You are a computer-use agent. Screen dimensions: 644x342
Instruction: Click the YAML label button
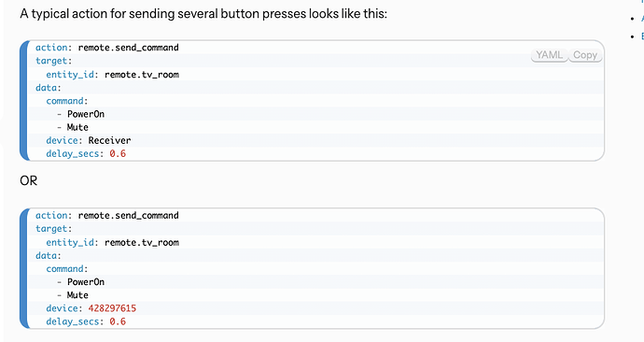(x=550, y=55)
